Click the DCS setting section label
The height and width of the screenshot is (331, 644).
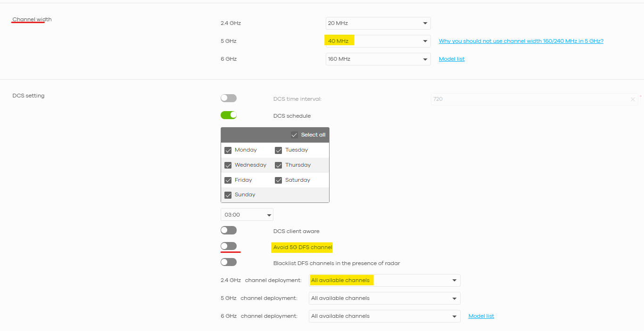pos(28,96)
